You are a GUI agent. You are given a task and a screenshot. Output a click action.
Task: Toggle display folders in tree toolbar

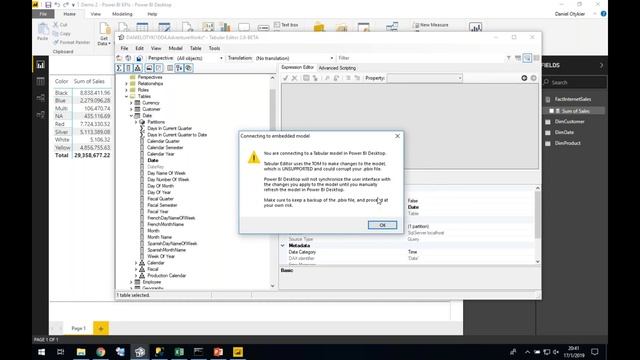[149, 68]
